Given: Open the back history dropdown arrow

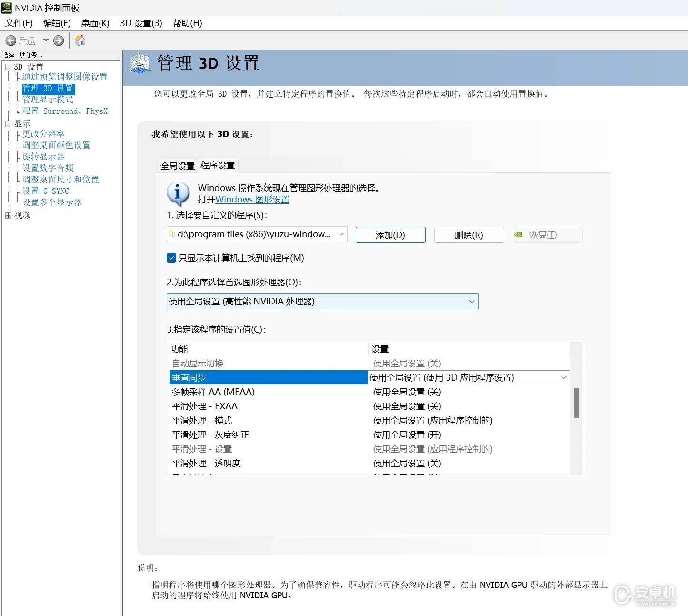Looking at the screenshot, I should coord(46,40).
